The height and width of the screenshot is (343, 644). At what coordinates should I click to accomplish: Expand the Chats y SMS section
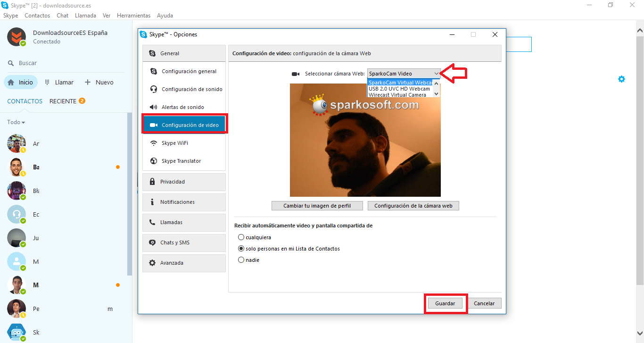tap(184, 243)
